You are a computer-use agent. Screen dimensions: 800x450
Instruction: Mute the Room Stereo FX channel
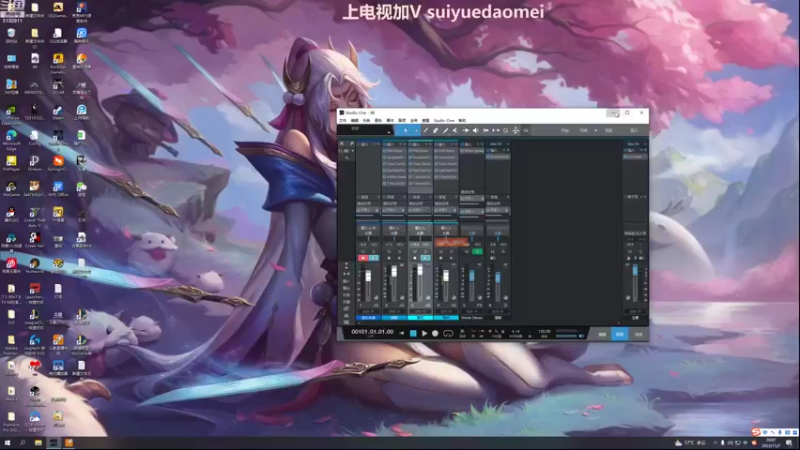tap(467, 252)
